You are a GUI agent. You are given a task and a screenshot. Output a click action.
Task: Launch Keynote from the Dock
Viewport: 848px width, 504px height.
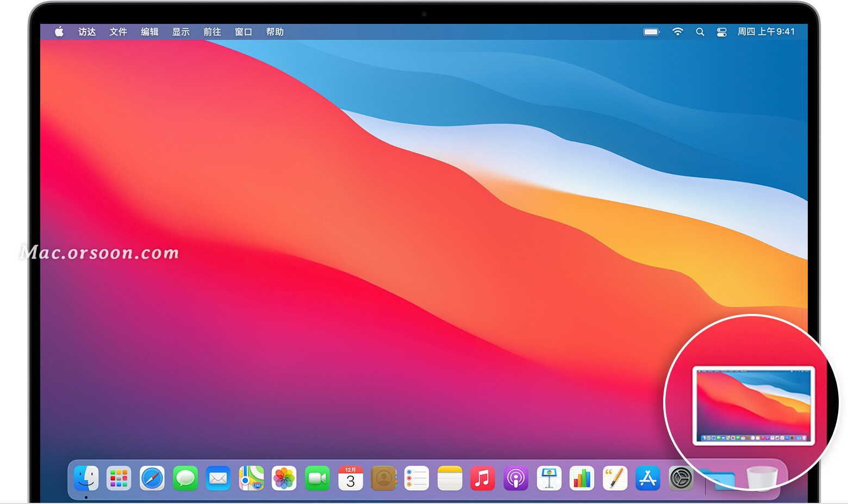point(549,478)
